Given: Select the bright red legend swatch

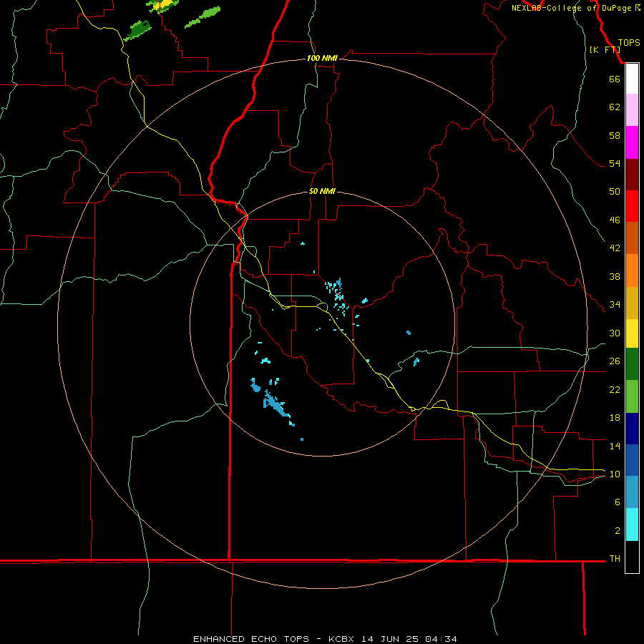Looking at the screenshot, I should click(632, 206).
